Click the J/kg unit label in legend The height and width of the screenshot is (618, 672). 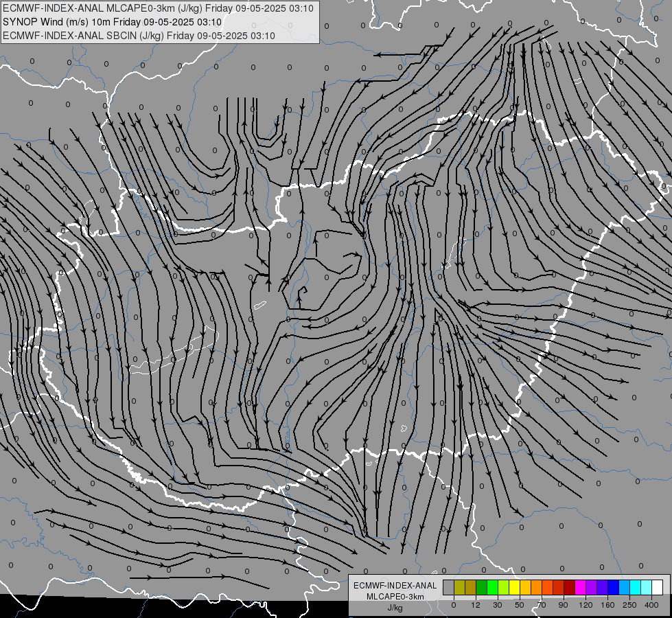coord(395,608)
